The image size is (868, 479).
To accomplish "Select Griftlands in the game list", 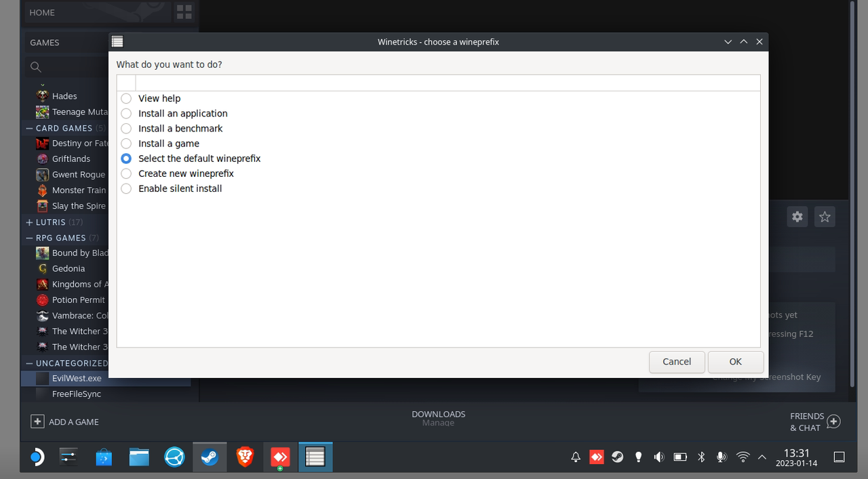I will 71,159.
